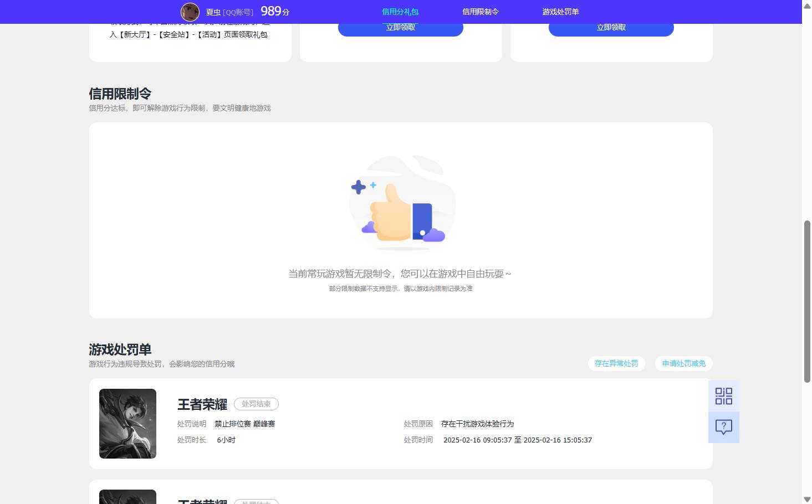Image resolution: width=812 pixels, height=504 pixels.
Task: Click the 当前常玩游戏暂无限制令 message
Action: tap(400, 274)
